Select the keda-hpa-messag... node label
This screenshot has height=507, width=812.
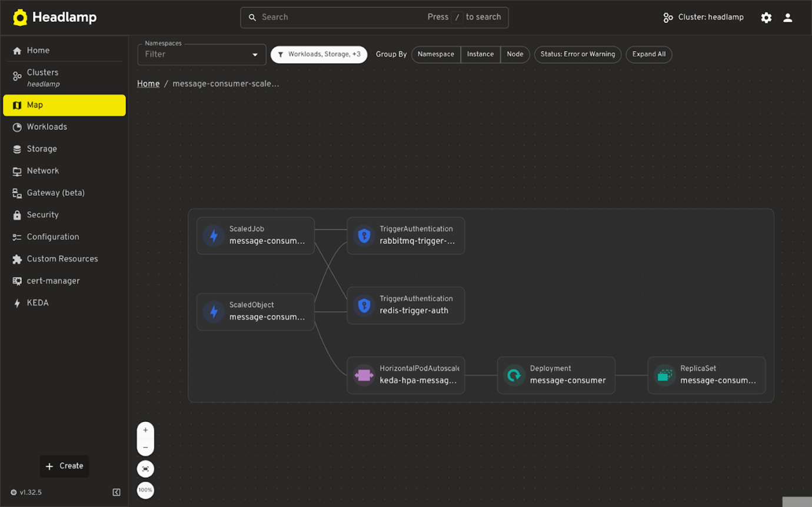pyautogui.click(x=418, y=381)
